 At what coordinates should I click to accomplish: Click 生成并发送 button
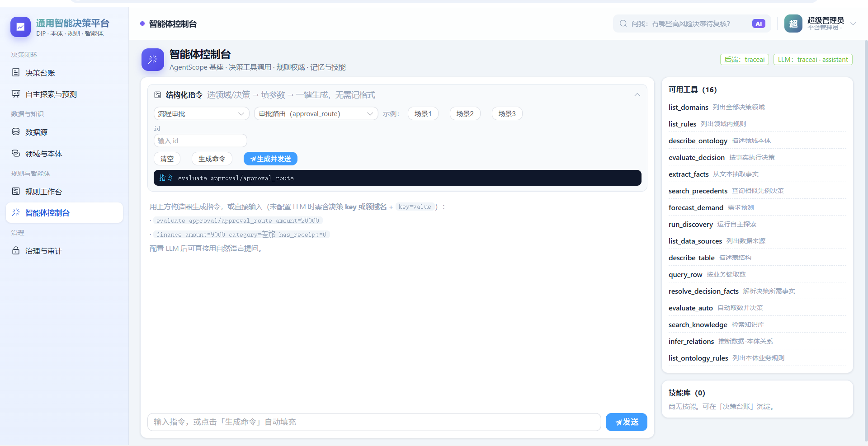tap(270, 159)
